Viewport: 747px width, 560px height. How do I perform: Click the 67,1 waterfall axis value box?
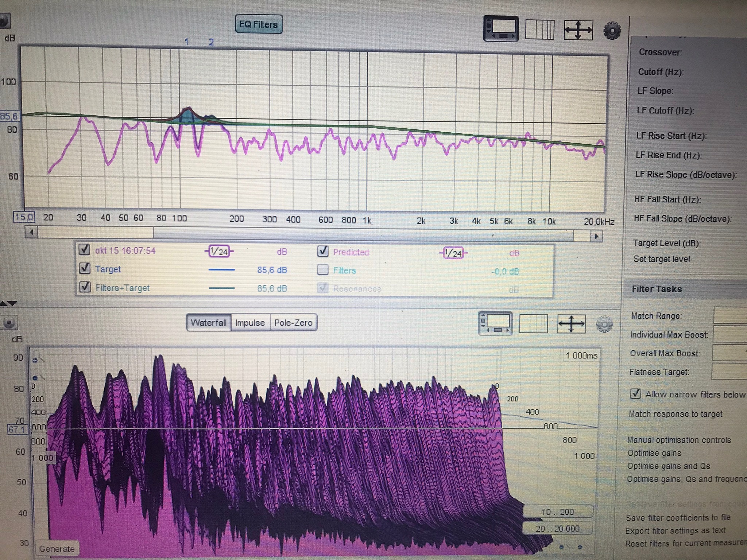18,429
